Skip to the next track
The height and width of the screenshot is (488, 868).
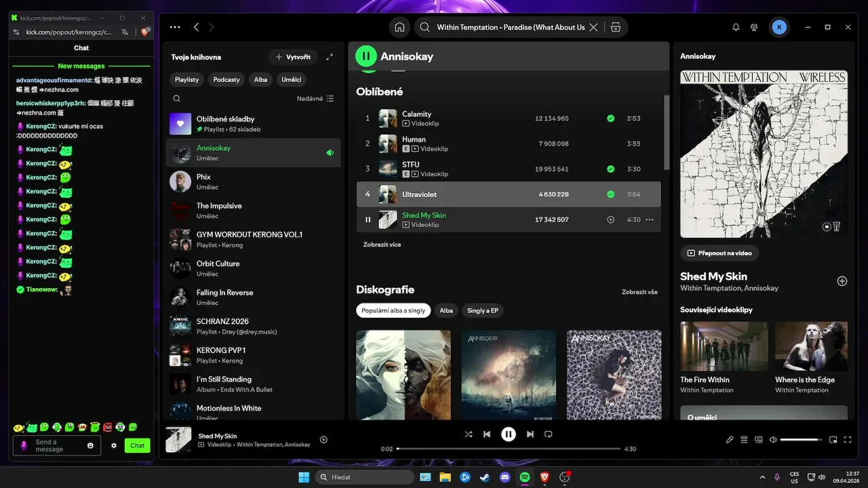[530, 434]
